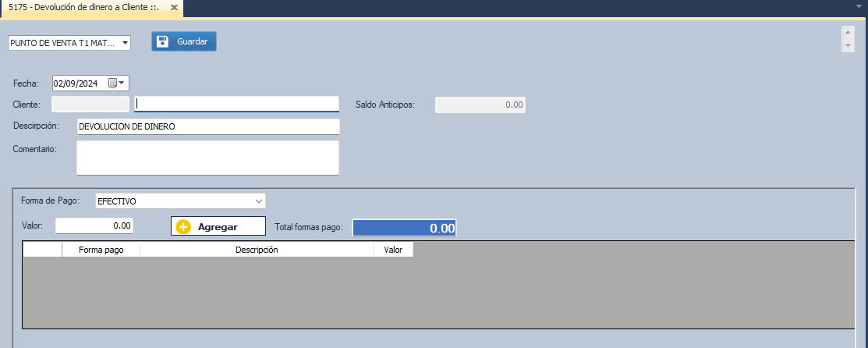Click the Valor amount field

click(x=94, y=225)
